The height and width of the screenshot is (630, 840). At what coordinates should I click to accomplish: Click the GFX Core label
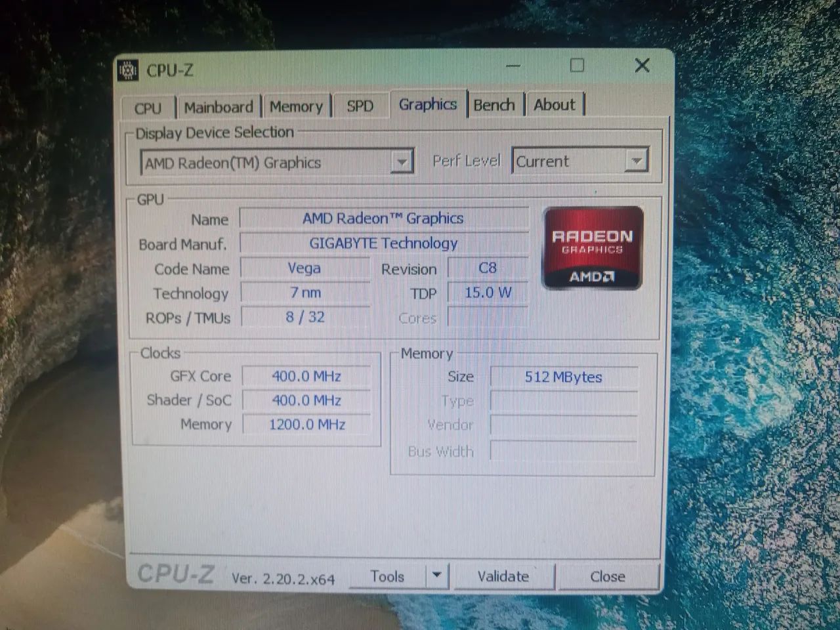[x=200, y=376]
